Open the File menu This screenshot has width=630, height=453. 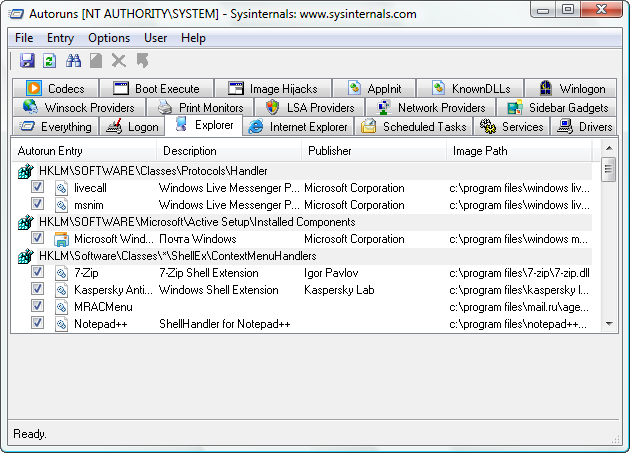[x=24, y=38]
